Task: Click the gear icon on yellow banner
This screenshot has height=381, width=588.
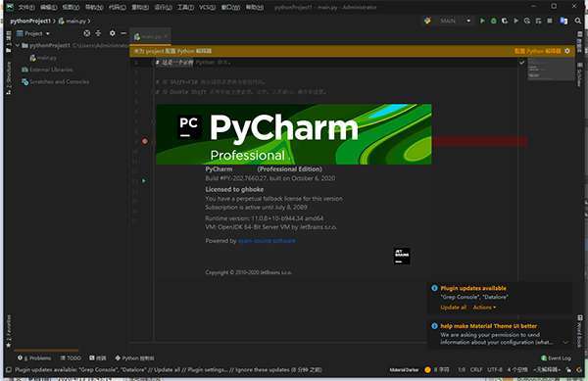Action: pos(567,51)
